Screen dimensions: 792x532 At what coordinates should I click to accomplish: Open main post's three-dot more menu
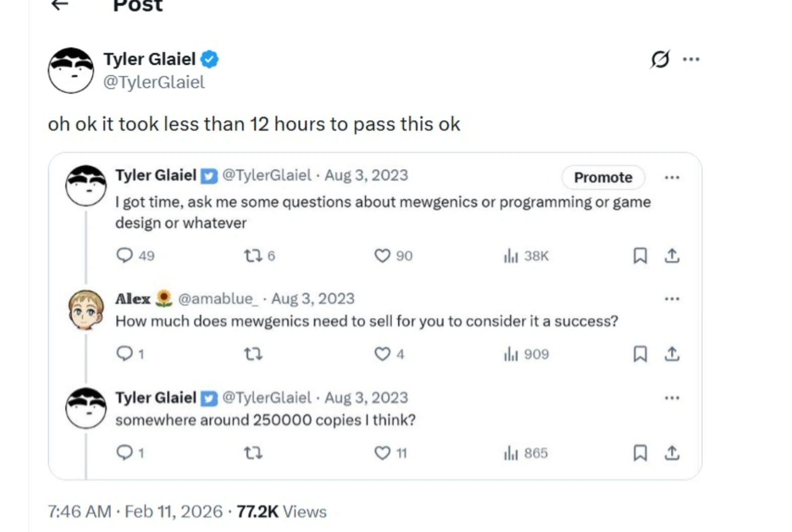tap(691, 60)
